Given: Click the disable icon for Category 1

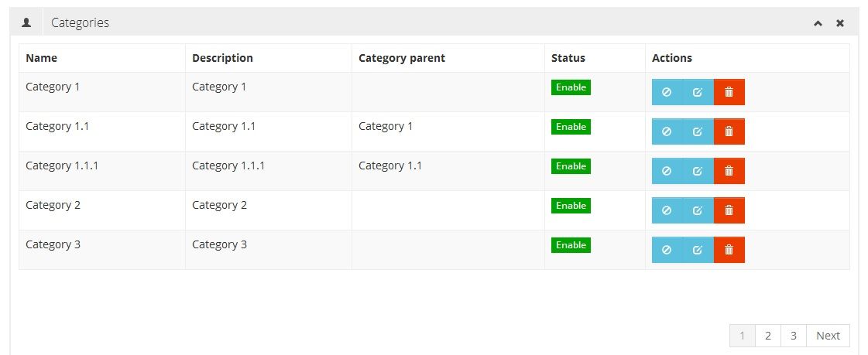Looking at the screenshot, I should click(x=667, y=92).
